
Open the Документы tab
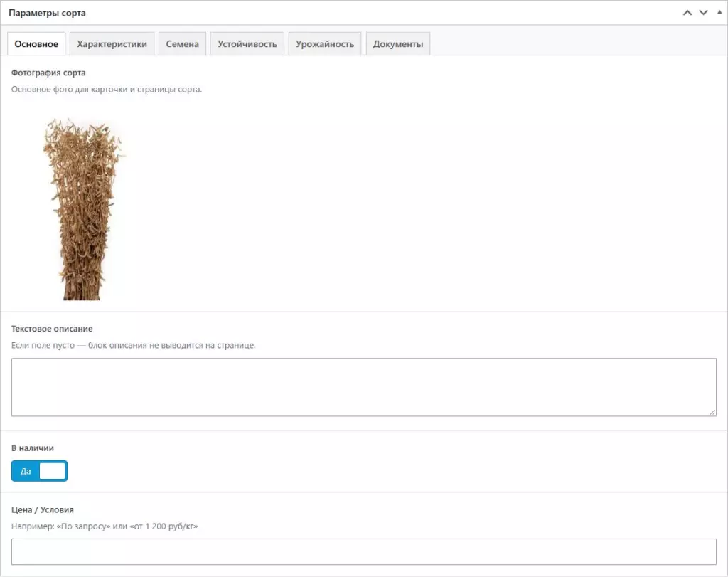coord(398,44)
